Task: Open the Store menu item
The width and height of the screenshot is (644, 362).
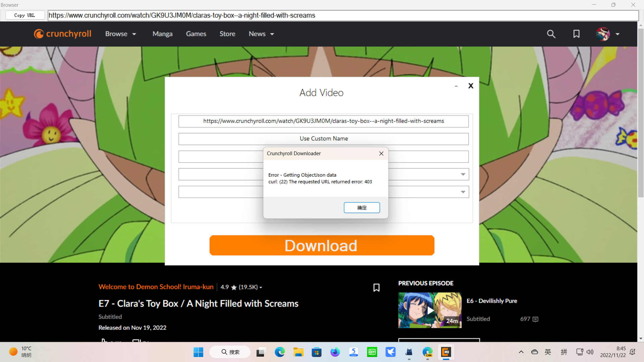Action: [227, 34]
